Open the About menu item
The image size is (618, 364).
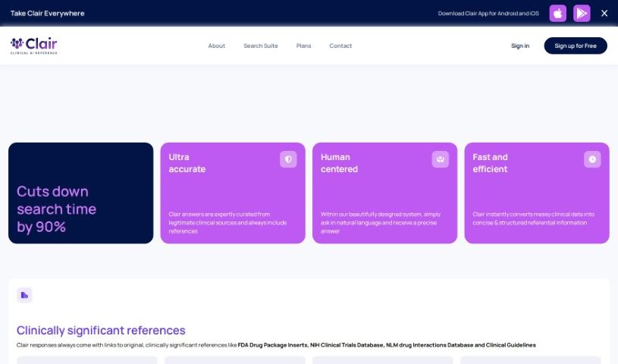(x=217, y=46)
